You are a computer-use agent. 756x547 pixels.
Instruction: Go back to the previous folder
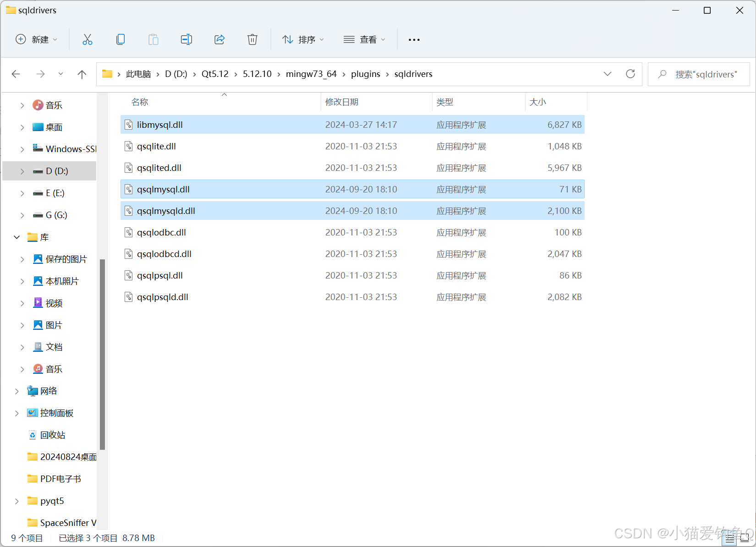click(x=16, y=74)
